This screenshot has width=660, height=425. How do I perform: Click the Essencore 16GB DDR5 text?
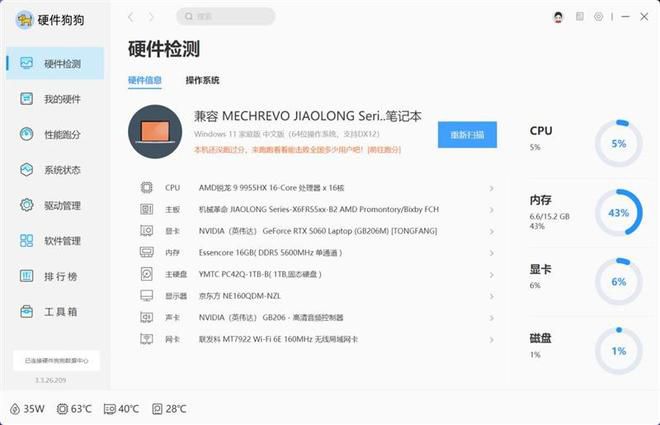point(270,252)
